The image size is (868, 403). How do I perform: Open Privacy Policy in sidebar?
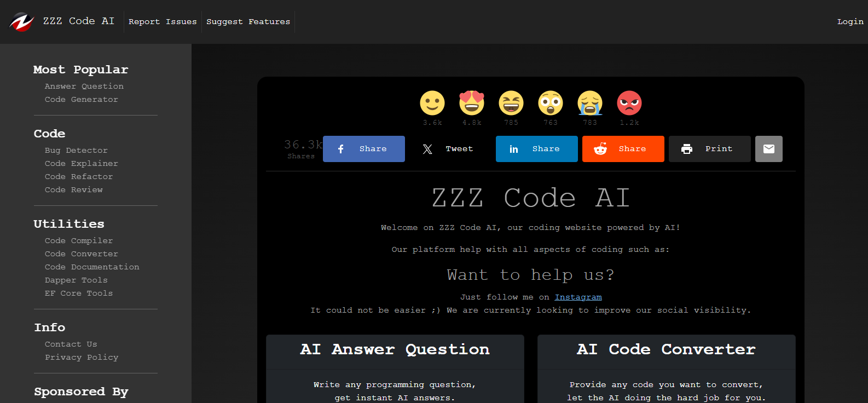coord(82,358)
